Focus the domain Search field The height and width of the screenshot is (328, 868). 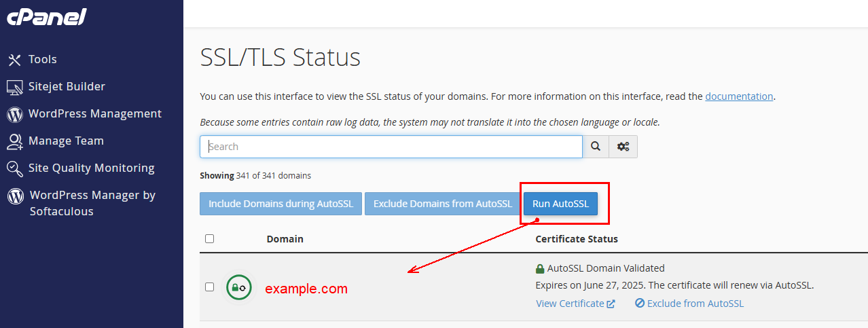click(391, 147)
